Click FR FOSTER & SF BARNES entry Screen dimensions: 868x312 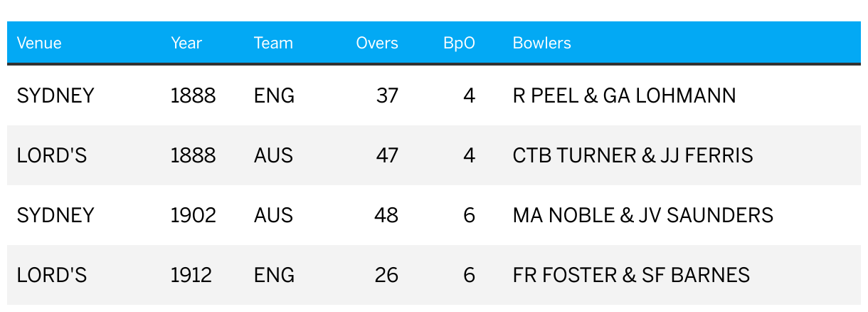pos(631,275)
